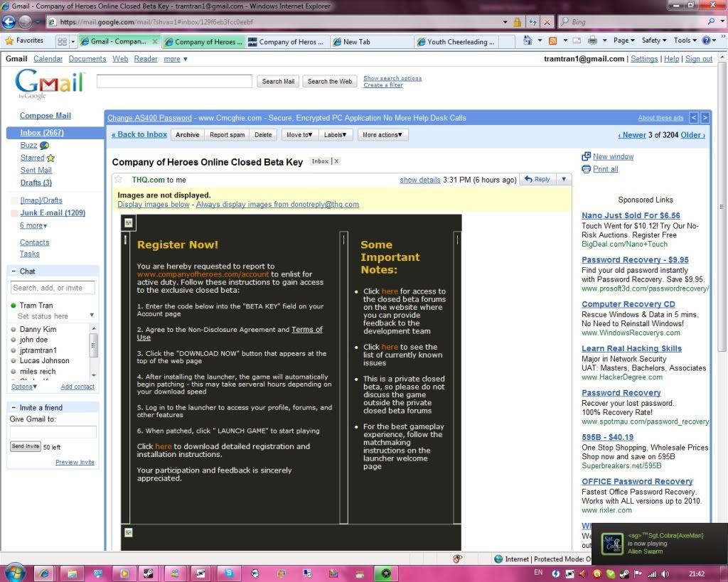Switch to the Company of Heros tab
The height and width of the screenshot is (582, 728).
click(288, 42)
